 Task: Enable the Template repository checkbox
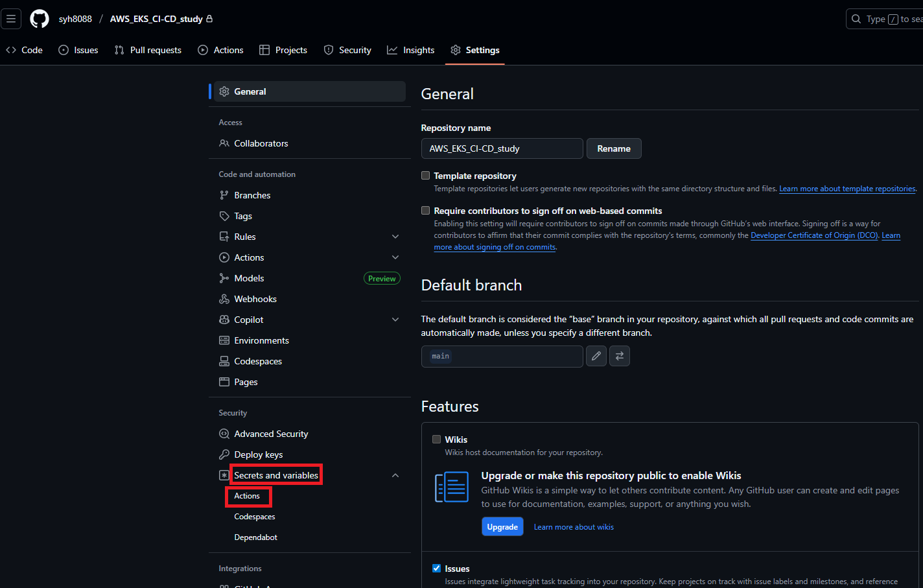425,176
